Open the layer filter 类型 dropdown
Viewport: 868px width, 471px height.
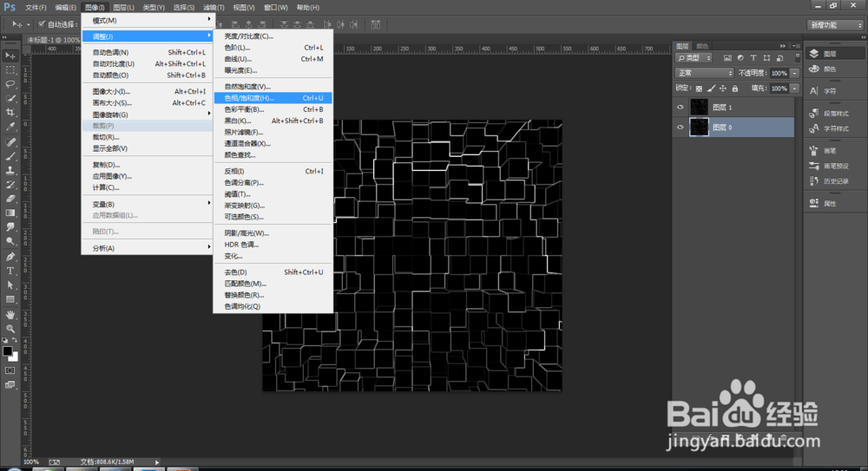click(694, 58)
